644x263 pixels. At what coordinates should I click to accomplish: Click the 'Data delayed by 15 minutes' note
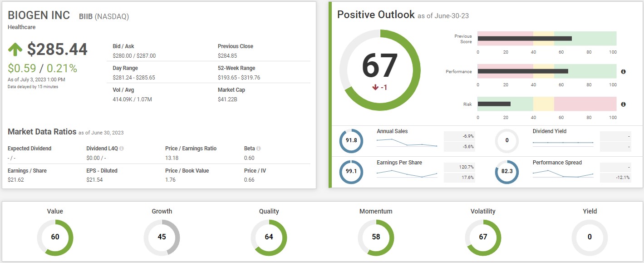tap(33, 87)
